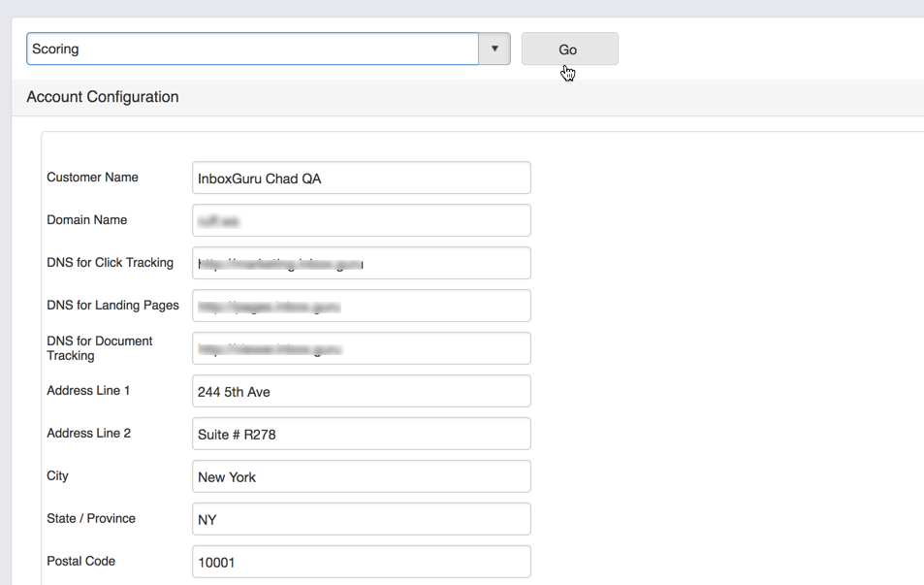Click the City label text

coord(57,476)
